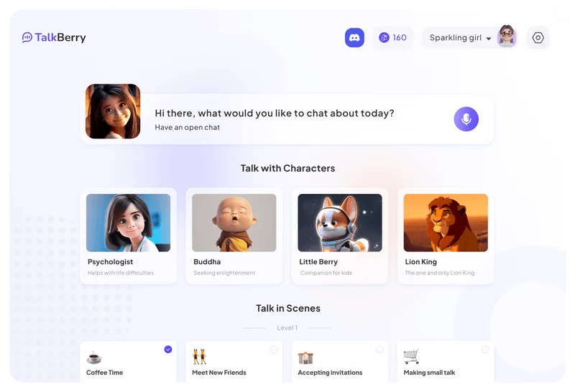Click the TalkBerry logo
This screenshot has height=392, width=575.
tap(54, 37)
